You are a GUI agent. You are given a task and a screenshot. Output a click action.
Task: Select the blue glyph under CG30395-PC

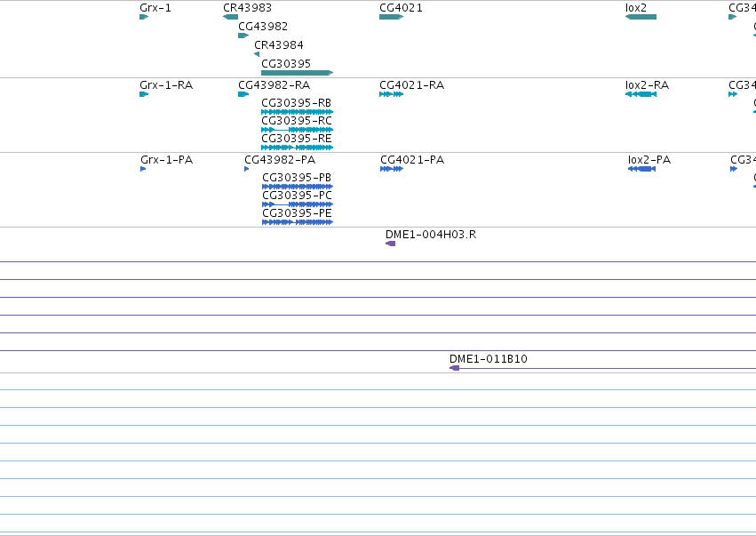(x=298, y=204)
